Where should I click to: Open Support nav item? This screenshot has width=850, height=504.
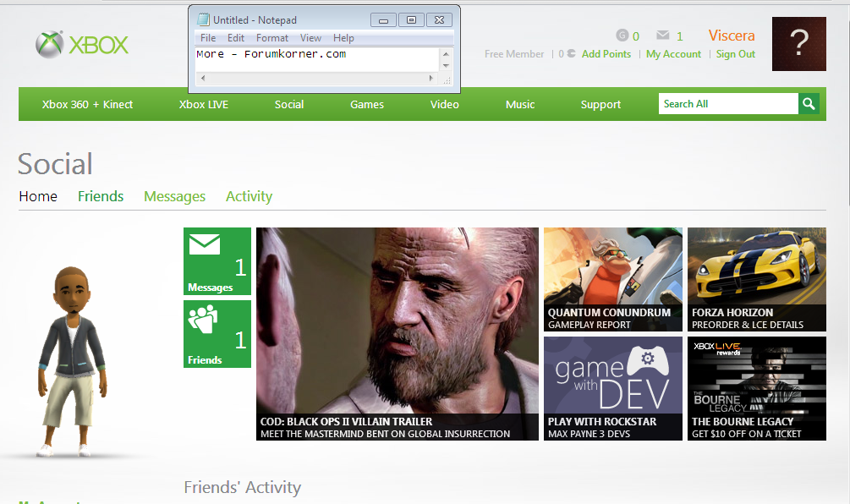coord(600,105)
